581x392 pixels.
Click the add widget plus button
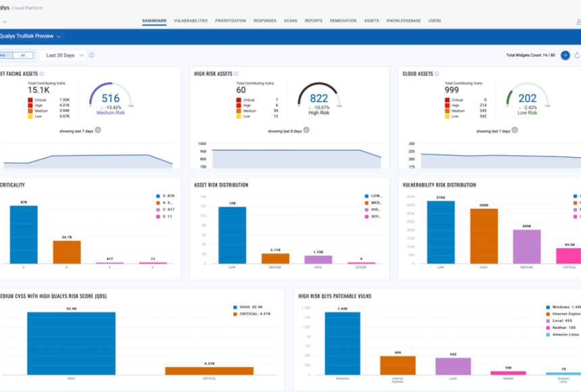(x=565, y=55)
